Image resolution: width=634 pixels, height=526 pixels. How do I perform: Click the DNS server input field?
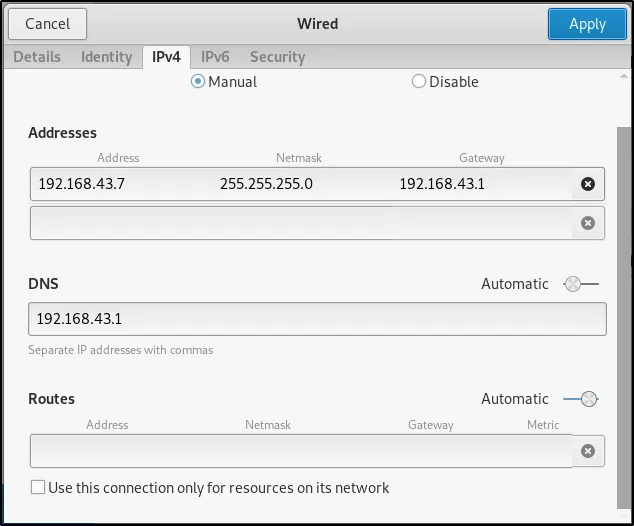tap(317, 320)
